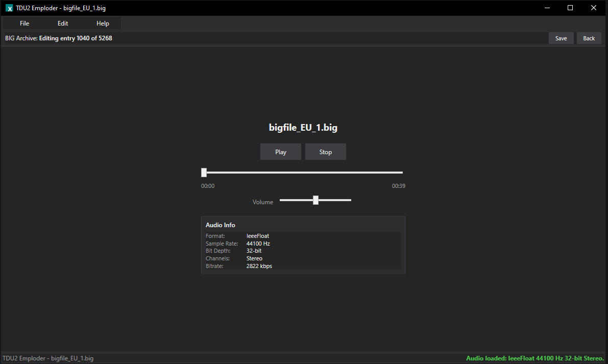Stop audio playback
This screenshot has width=608, height=364.
[x=326, y=152]
